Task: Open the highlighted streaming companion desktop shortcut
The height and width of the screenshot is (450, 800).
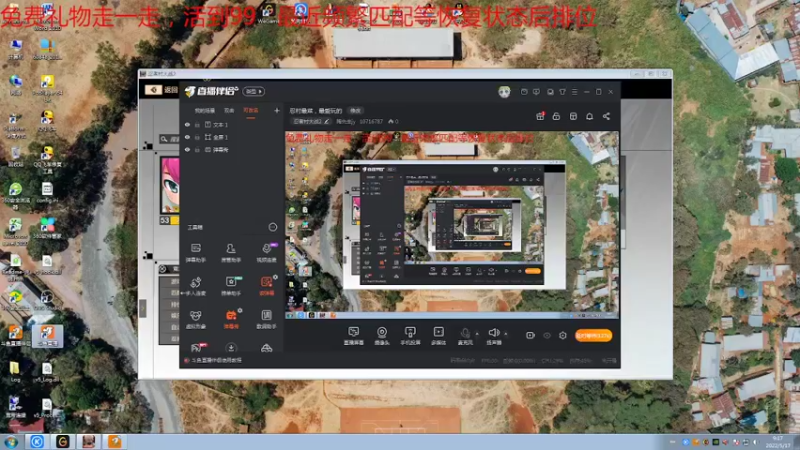Action: pyautogui.click(x=47, y=336)
